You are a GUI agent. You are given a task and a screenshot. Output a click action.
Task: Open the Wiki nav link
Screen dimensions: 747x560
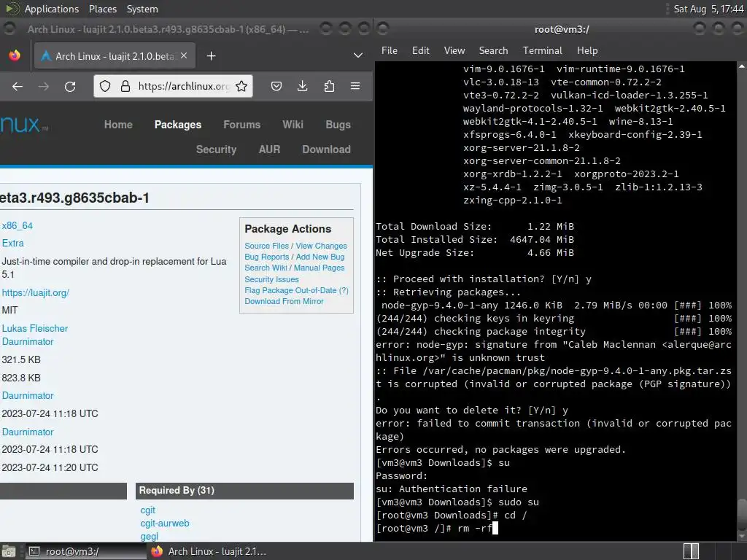[293, 125]
